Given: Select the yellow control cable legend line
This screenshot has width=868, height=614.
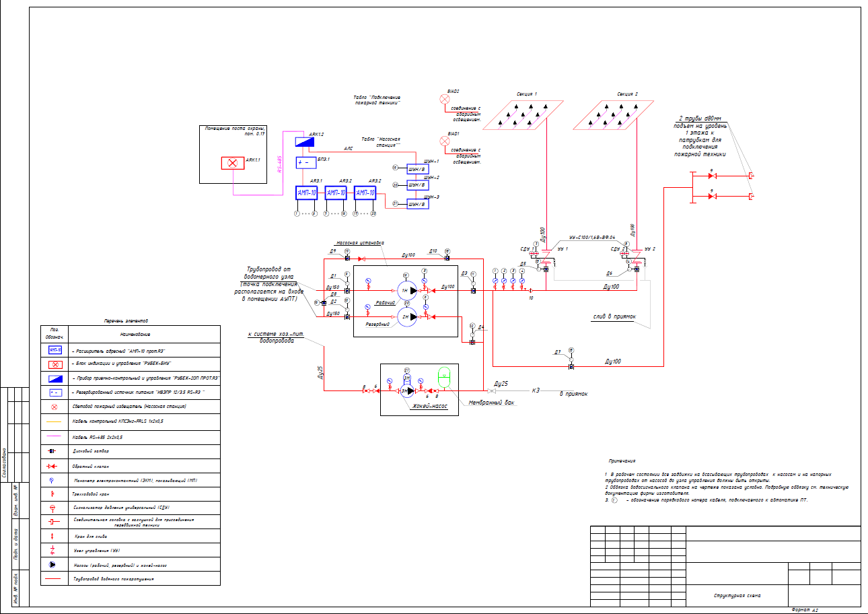Looking at the screenshot, I should (55, 422).
